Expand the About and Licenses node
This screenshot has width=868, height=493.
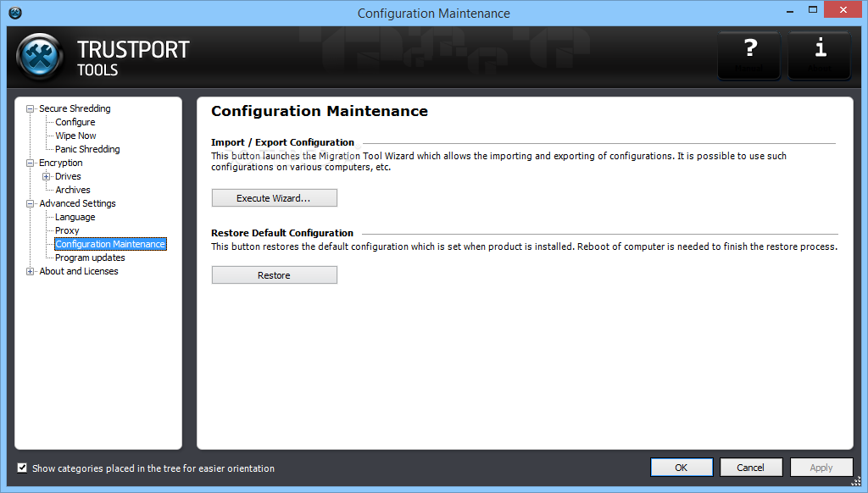tap(31, 272)
